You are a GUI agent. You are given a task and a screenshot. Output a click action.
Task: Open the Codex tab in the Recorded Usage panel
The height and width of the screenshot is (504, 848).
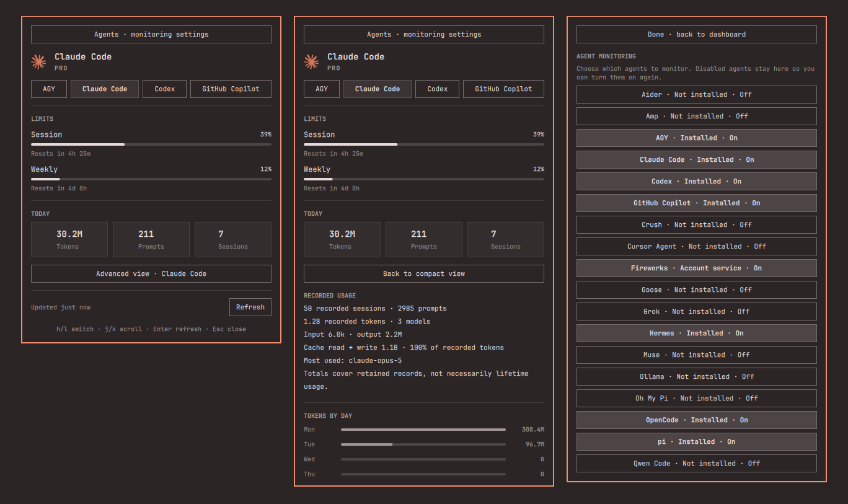438,89
